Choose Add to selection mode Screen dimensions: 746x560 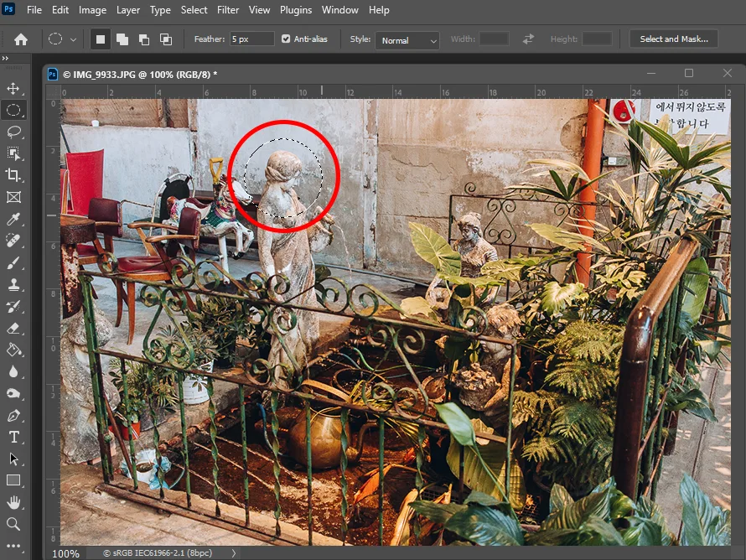click(122, 39)
